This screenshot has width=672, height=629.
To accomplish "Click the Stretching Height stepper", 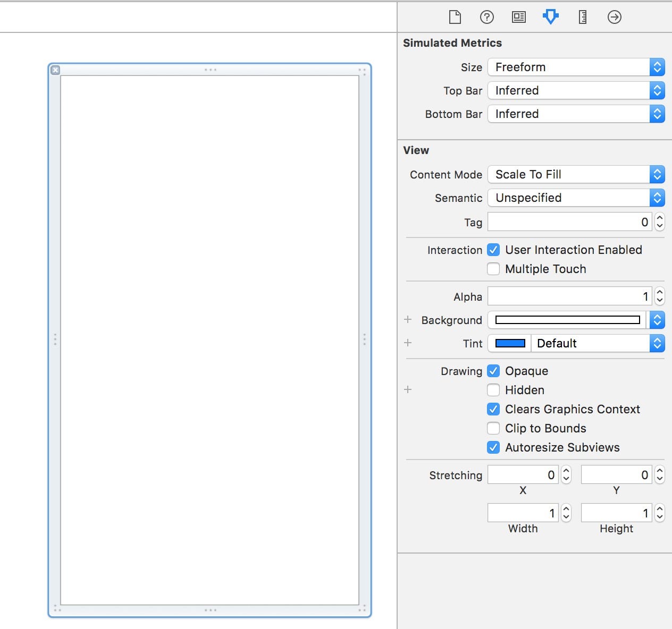I will click(x=660, y=513).
